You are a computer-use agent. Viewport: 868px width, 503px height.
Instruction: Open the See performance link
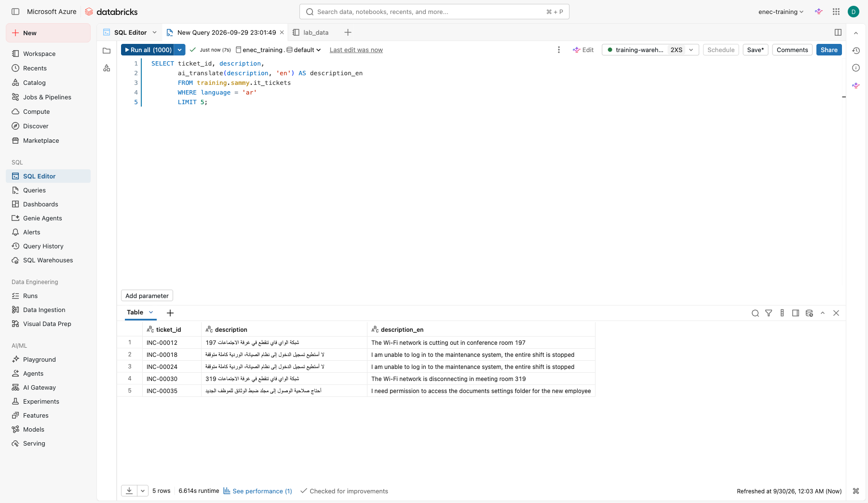click(258, 491)
